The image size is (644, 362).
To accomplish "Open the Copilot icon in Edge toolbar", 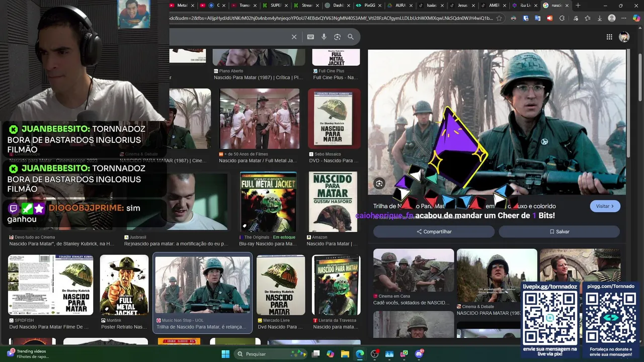I will pyautogui.click(x=636, y=18).
